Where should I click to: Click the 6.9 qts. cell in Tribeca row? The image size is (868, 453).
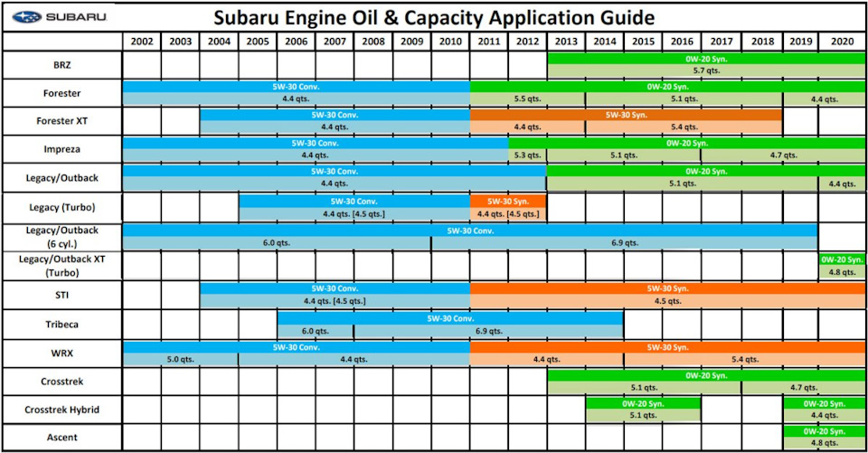489,331
